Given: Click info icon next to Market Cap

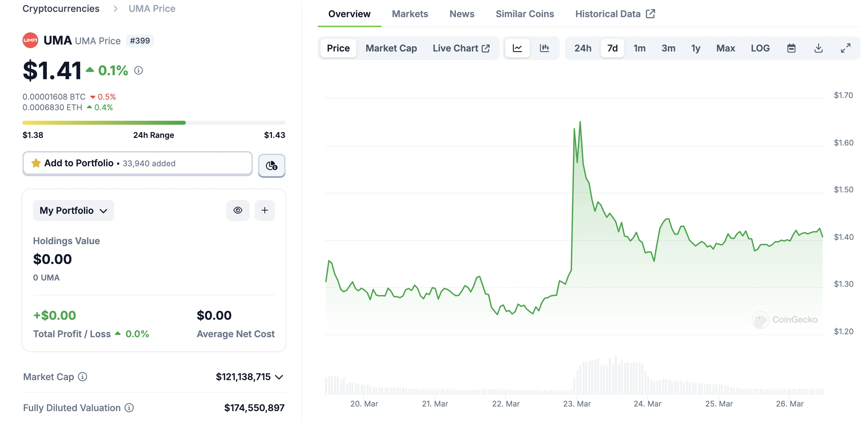Looking at the screenshot, I should click(x=83, y=376).
